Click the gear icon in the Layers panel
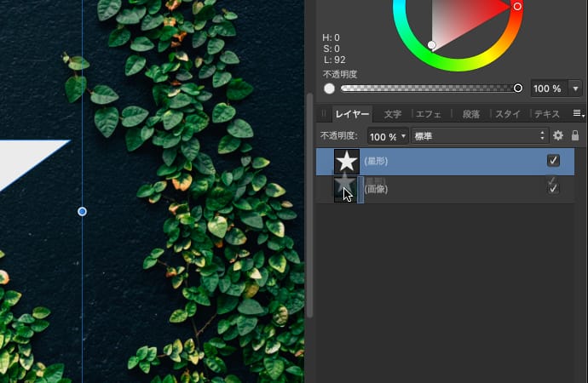588x383 pixels. [x=559, y=135]
